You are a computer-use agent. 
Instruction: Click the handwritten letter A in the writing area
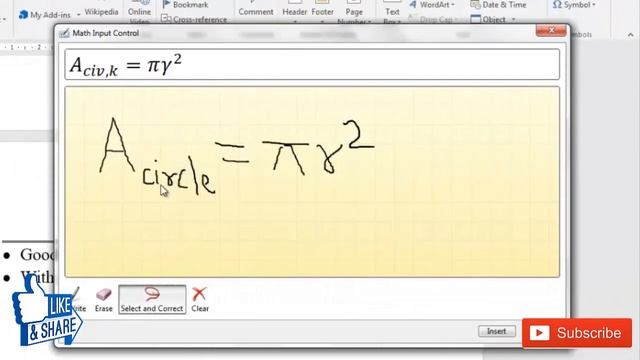tap(117, 145)
